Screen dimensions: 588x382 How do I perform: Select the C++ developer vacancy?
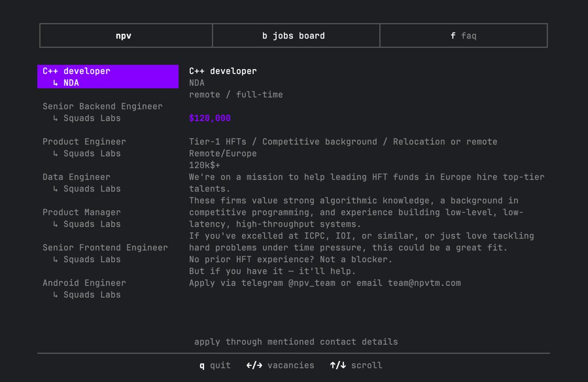tap(108, 77)
